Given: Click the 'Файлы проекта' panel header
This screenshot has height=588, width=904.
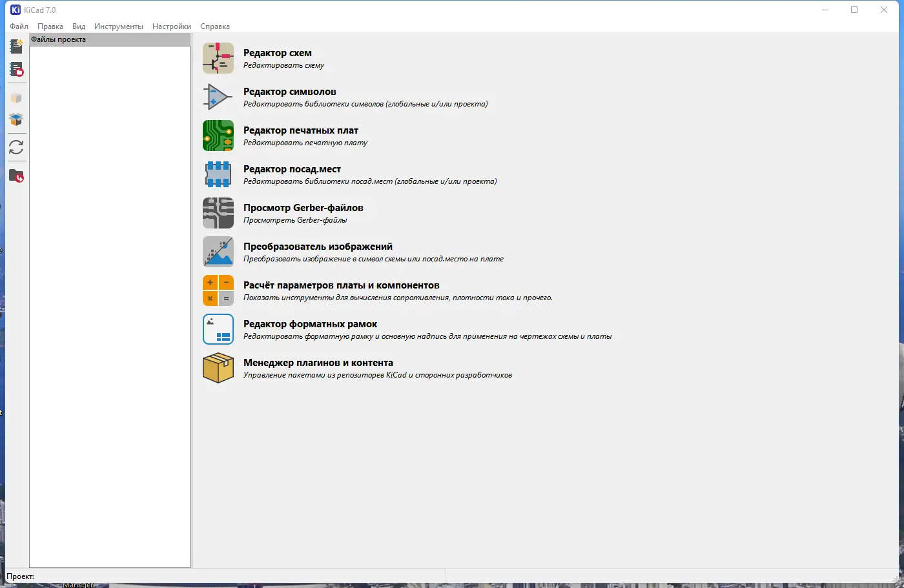Looking at the screenshot, I should [110, 39].
